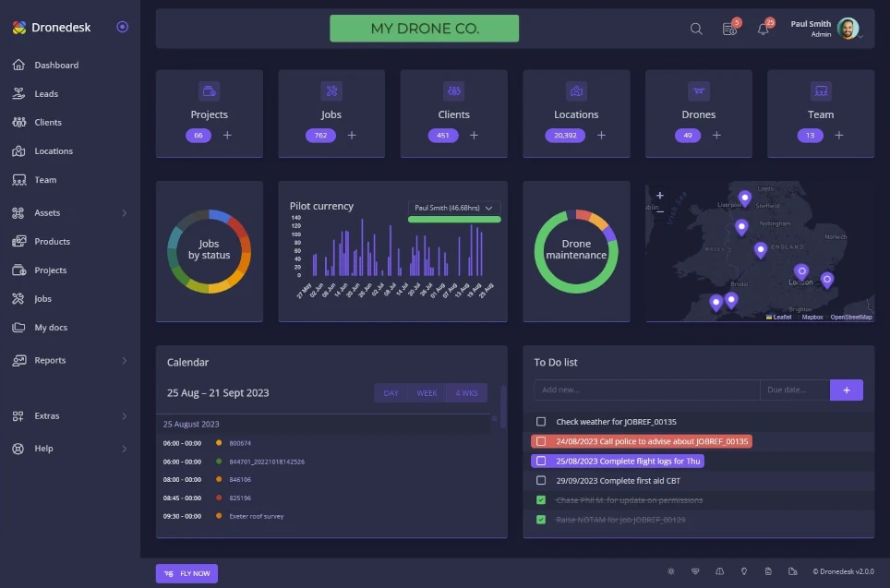890x588 pixels.
Task: Click the Jobs by status donut chart
Action: point(209,251)
